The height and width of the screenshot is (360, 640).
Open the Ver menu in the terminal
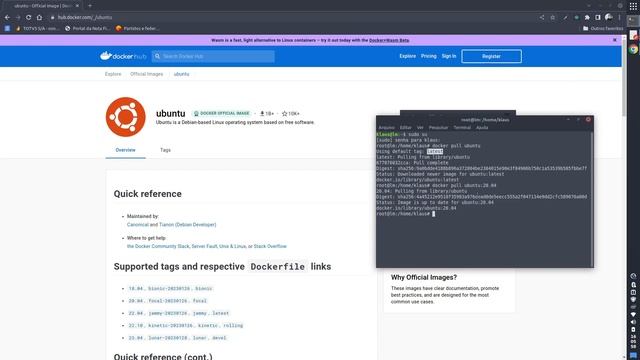click(420, 128)
